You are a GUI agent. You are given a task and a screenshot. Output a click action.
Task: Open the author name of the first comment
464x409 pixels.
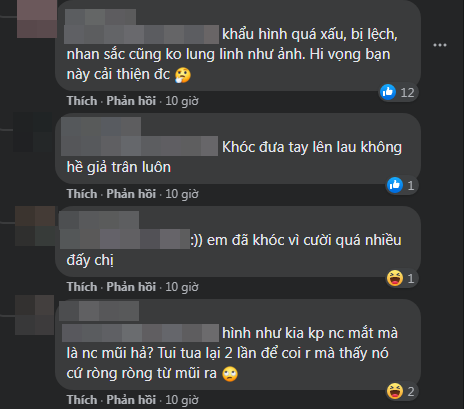pyautogui.click(x=100, y=17)
